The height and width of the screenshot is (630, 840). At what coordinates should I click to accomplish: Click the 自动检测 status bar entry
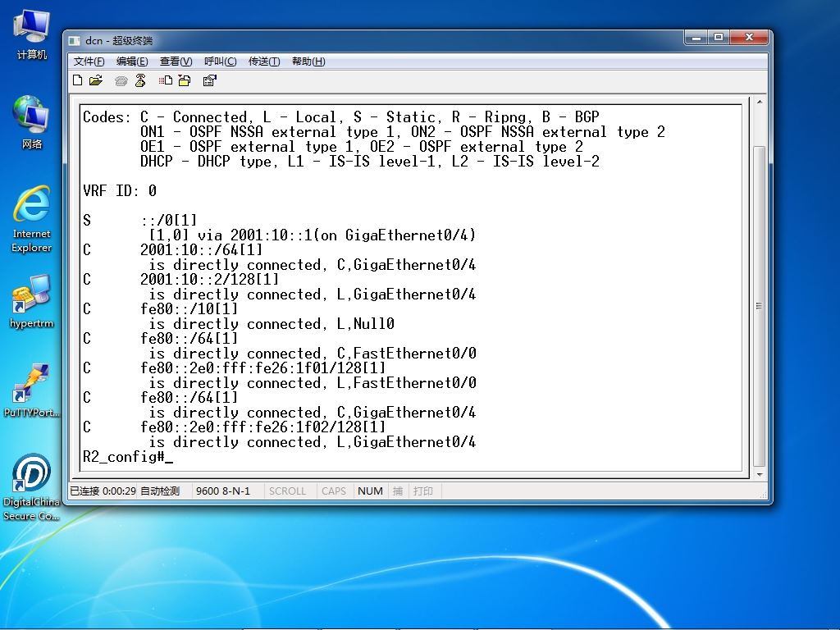pyautogui.click(x=160, y=491)
